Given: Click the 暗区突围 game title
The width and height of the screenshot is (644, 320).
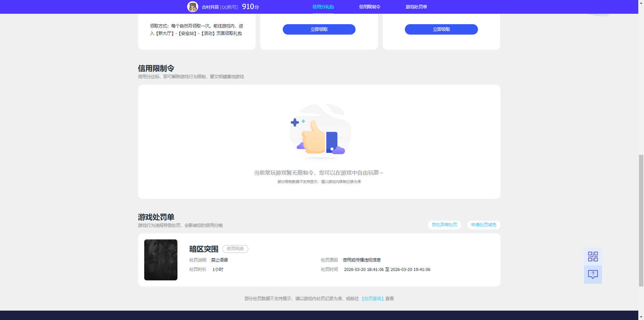Looking at the screenshot, I should click(204, 249).
